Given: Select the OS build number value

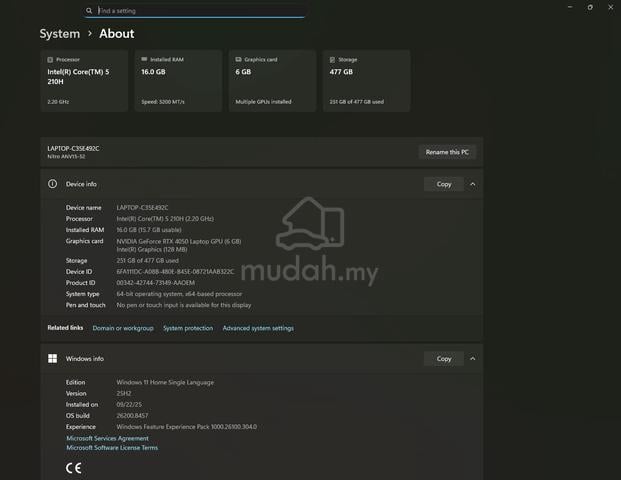Looking at the screenshot, I should (132, 415).
